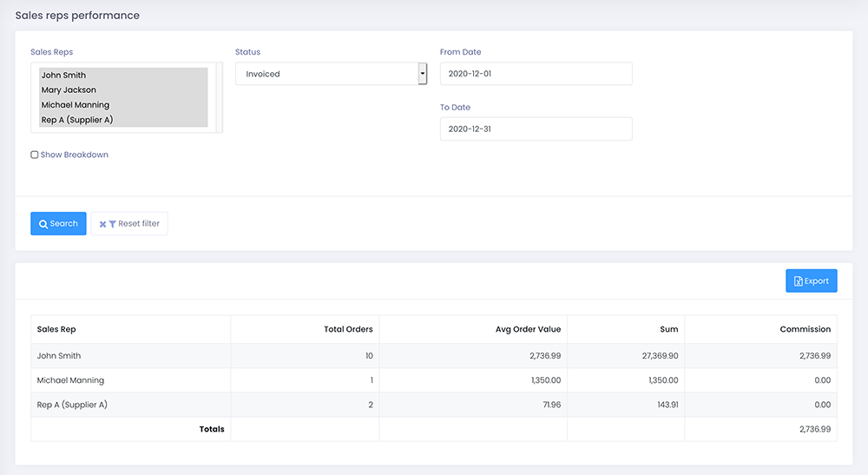Click the Show Breakdown label text
Viewport: 868px width, 475px height.
click(75, 155)
